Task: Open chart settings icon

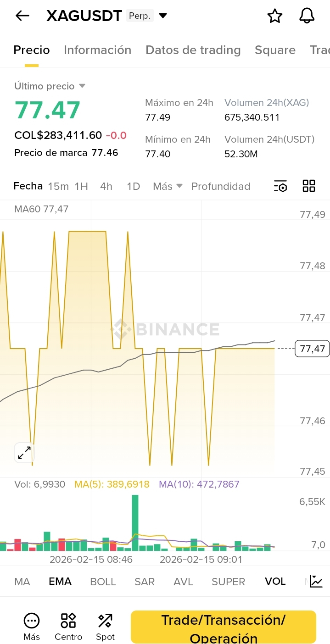Action: point(280,186)
